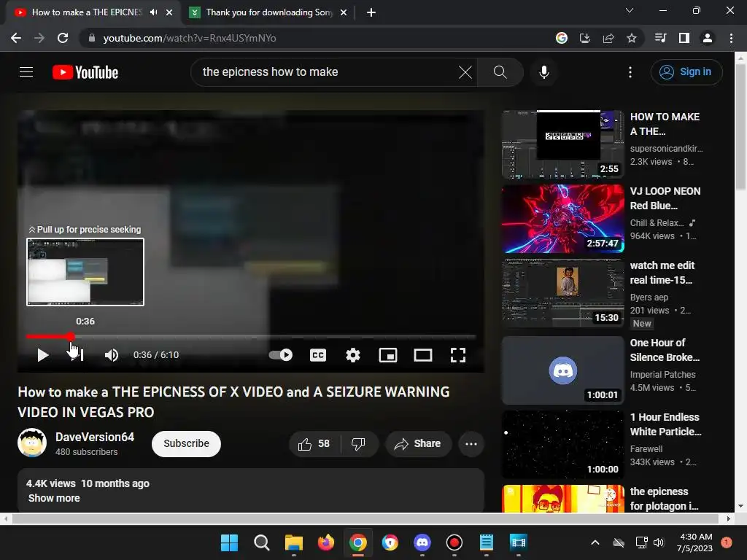Open Firefox from the taskbar
This screenshot has height=560, width=747.
coord(326,542)
